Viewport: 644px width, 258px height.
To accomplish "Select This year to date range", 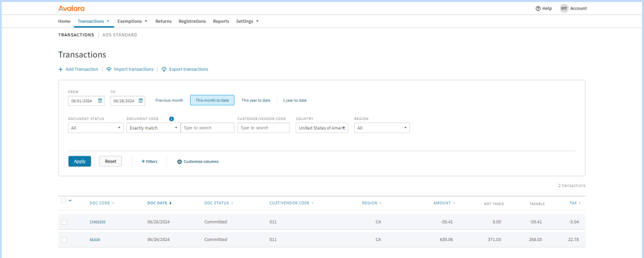I will (x=255, y=100).
